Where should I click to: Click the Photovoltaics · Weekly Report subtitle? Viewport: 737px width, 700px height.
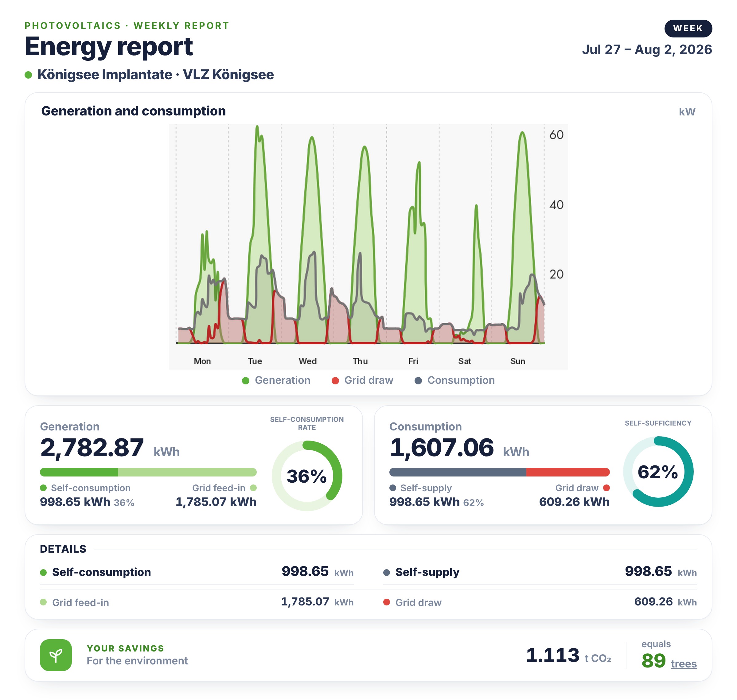[127, 26]
